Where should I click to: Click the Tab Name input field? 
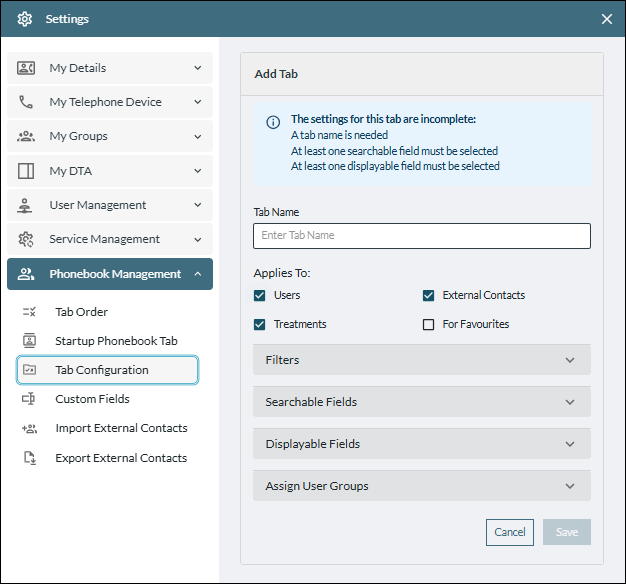tap(421, 236)
